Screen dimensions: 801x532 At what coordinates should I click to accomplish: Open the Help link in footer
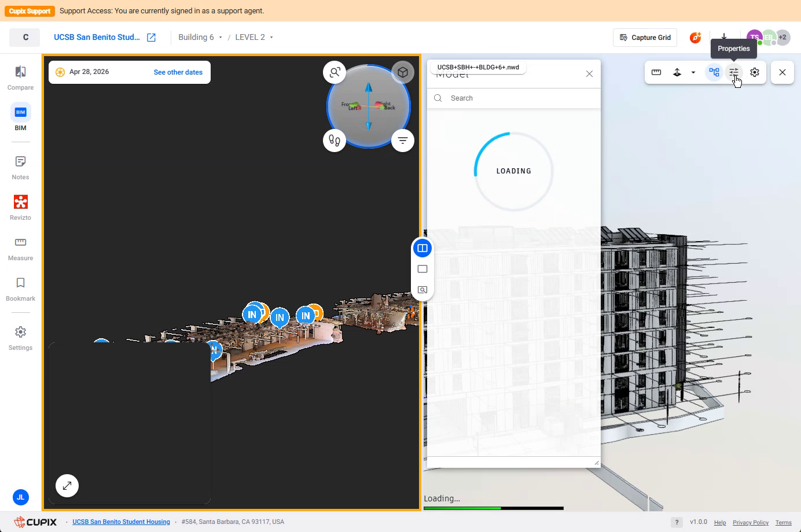click(x=720, y=522)
